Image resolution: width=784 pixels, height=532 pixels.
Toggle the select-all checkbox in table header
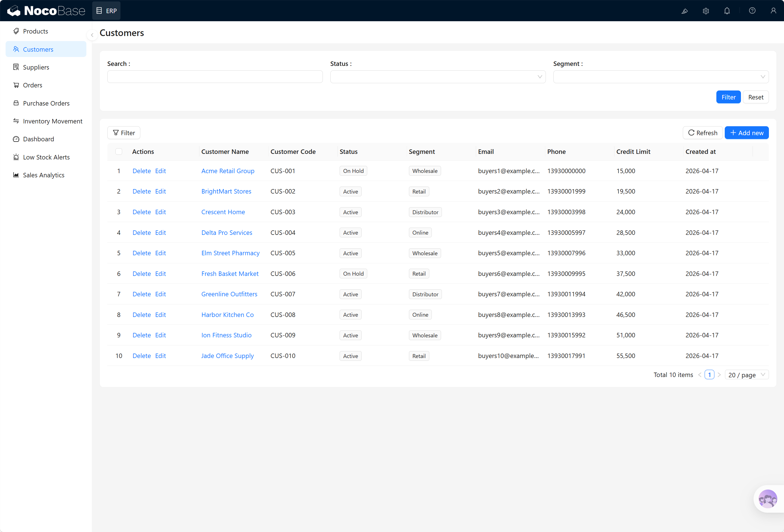pyautogui.click(x=119, y=152)
